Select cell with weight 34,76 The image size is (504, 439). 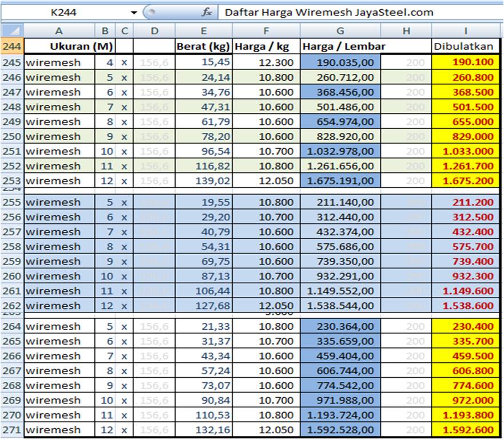click(204, 92)
